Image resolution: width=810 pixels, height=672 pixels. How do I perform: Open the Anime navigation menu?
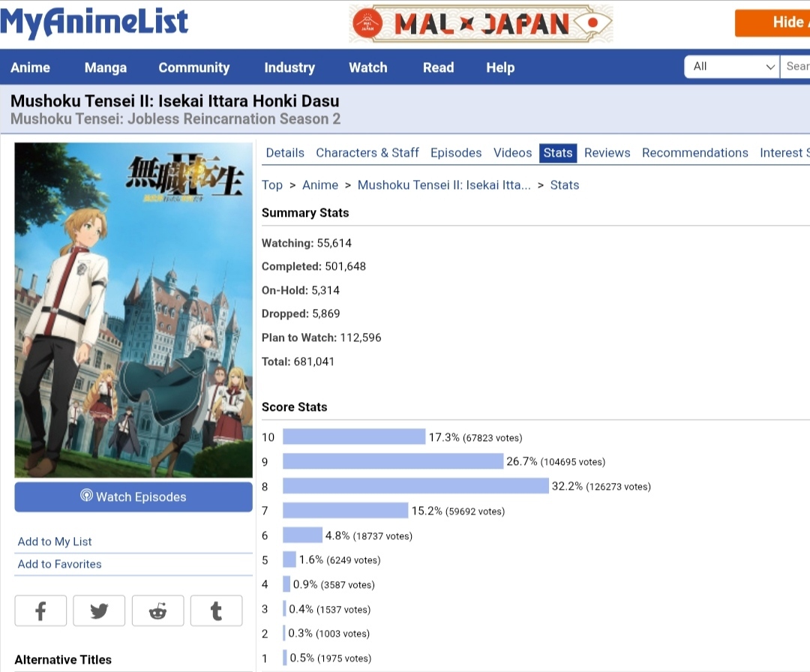pos(30,67)
